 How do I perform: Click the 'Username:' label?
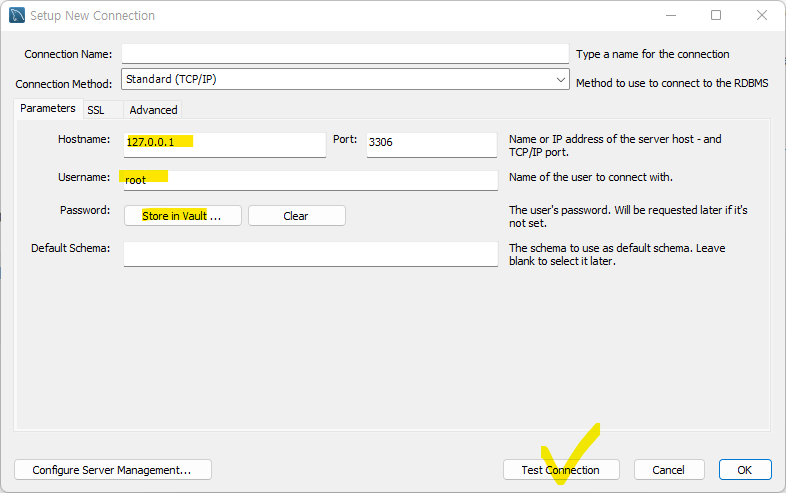[84, 177]
